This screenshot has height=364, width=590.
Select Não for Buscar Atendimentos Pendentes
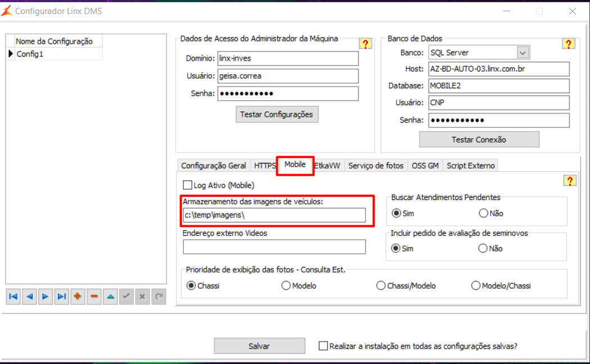point(484,213)
